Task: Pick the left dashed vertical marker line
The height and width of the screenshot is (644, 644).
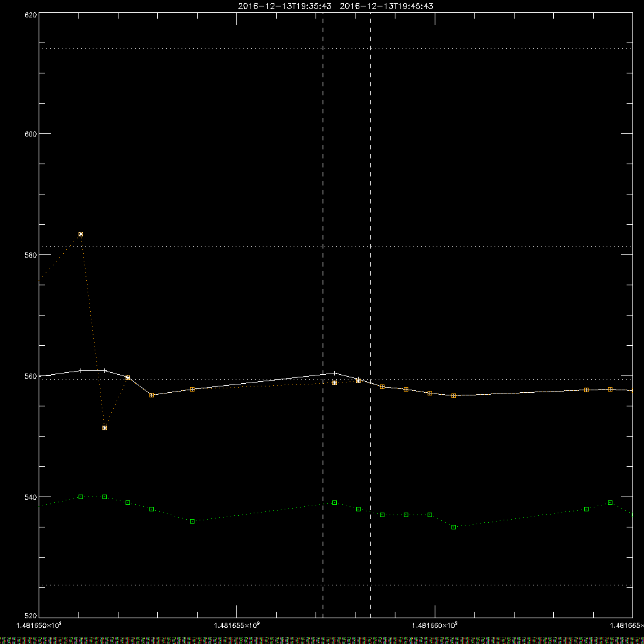Action: [323, 315]
